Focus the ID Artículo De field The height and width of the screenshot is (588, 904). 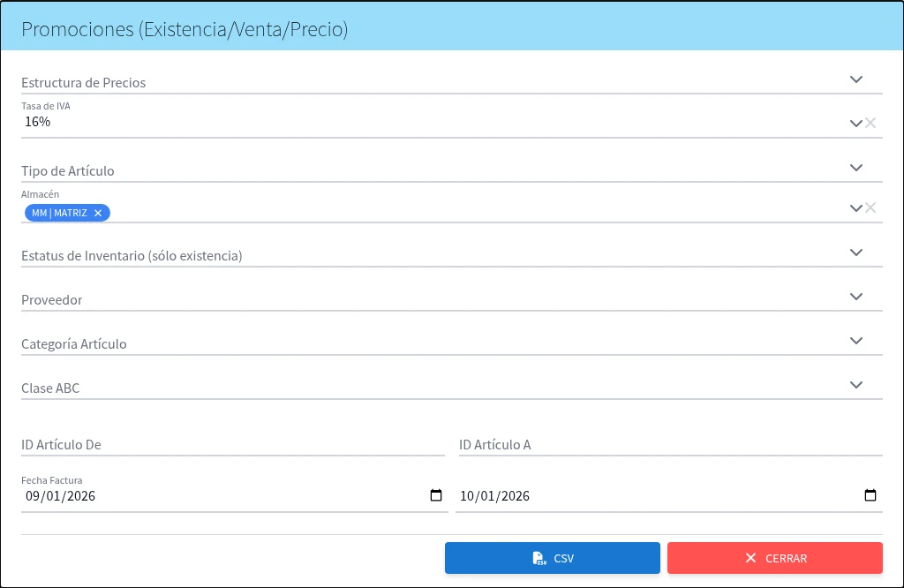tap(233, 444)
